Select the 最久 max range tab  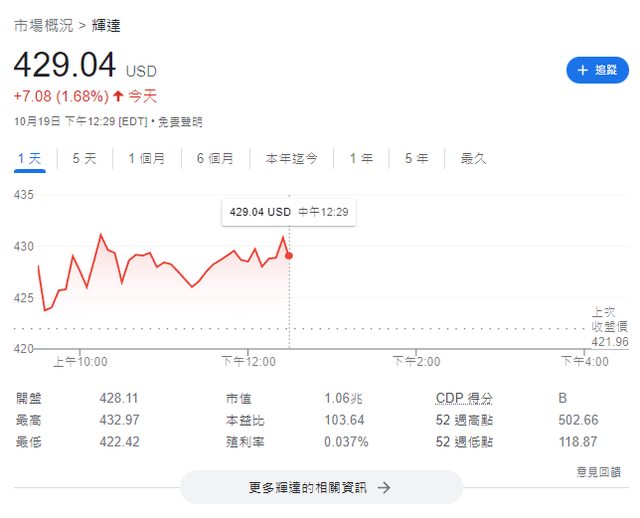point(473,158)
